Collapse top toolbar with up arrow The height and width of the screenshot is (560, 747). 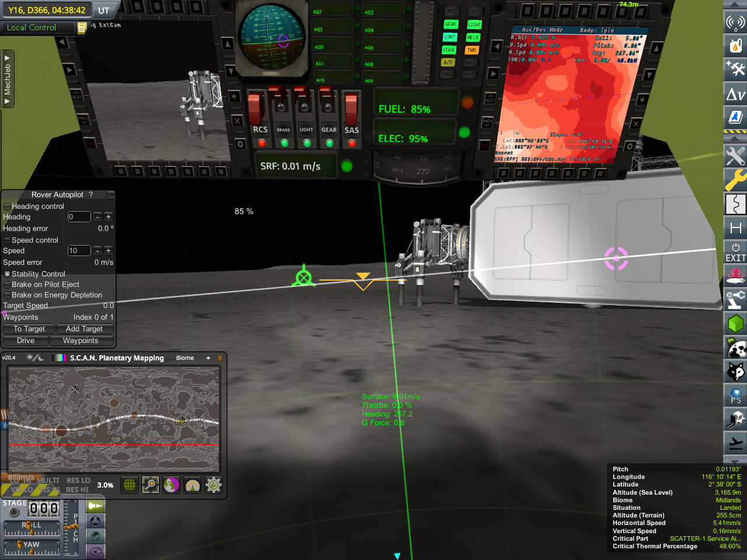point(735,5)
